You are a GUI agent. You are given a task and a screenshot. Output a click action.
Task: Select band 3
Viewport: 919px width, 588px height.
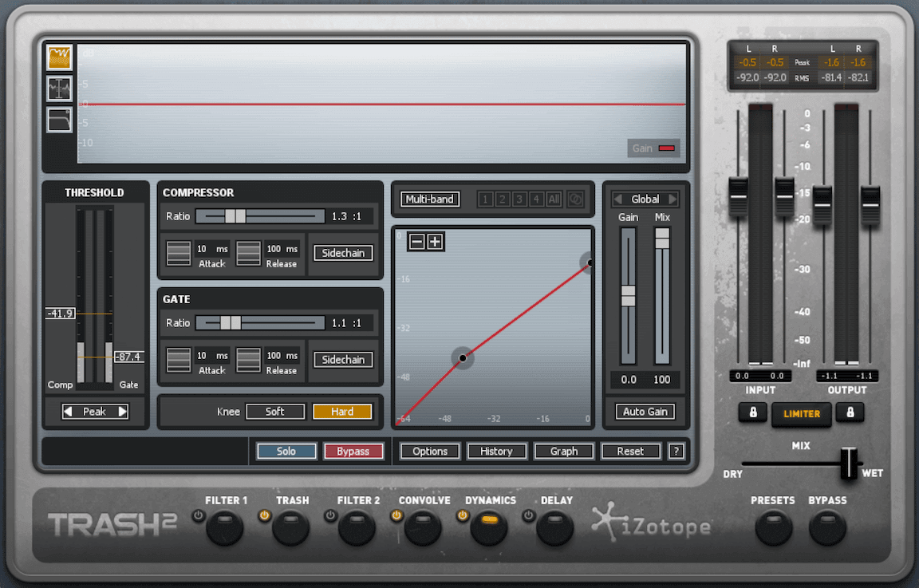[x=519, y=199]
